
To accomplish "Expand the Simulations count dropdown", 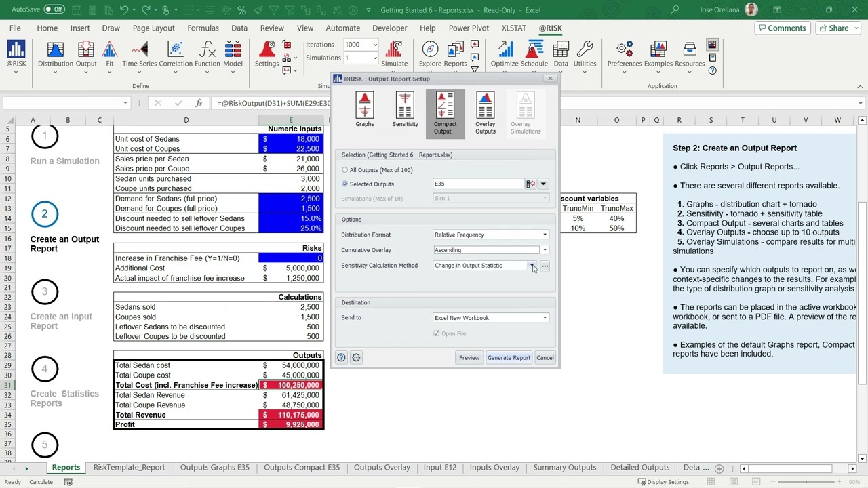I will 374,58.
